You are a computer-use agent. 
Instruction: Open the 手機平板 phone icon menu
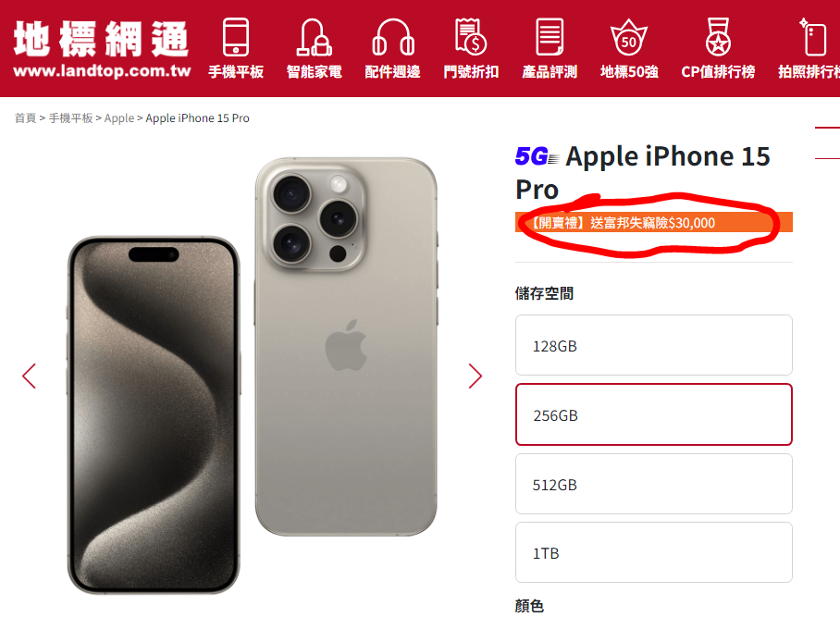pyautogui.click(x=236, y=37)
